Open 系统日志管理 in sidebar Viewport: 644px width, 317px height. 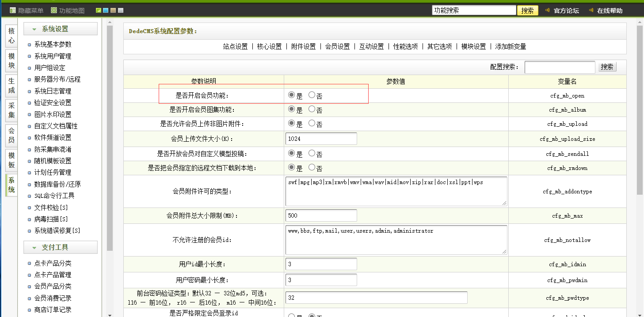pyautogui.click(x=53, y=91)
